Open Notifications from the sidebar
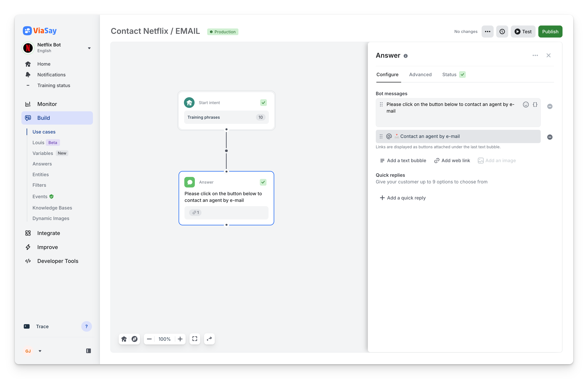588x379 pixels. pyautogui.click(x=51, y=75)
